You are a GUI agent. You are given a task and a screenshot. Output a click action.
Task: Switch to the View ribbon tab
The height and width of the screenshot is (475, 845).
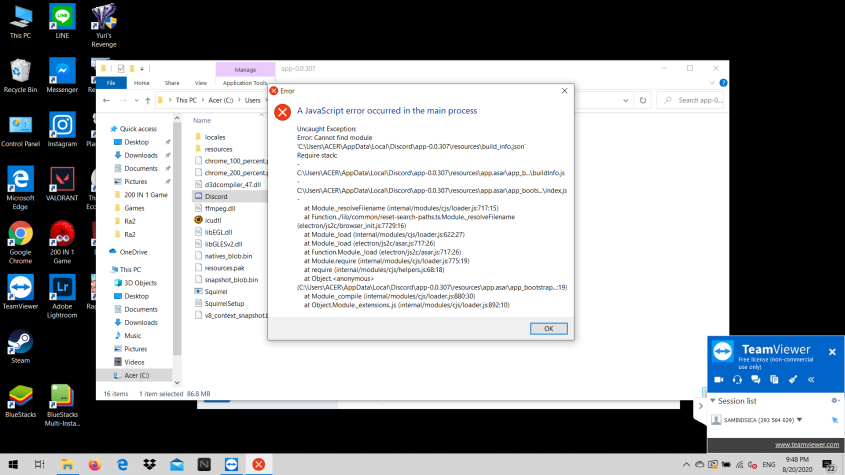tap(200, 83)
